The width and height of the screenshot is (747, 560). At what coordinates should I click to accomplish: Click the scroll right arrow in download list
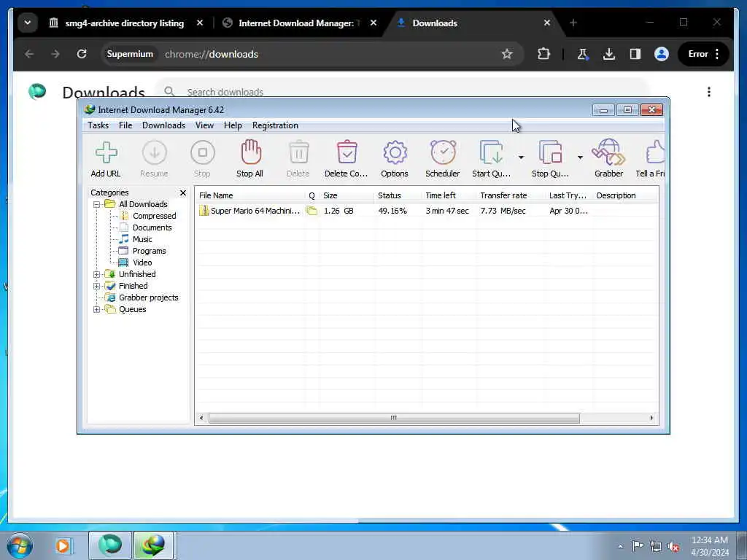(651, 418)
